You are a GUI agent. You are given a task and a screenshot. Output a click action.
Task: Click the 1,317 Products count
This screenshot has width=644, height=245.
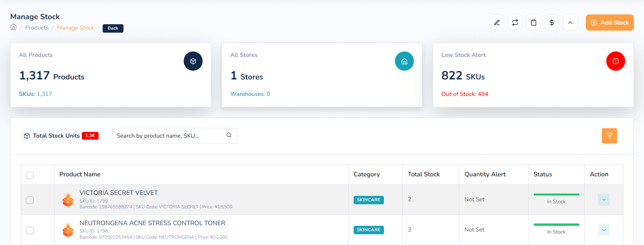click(x=51, y=76)
